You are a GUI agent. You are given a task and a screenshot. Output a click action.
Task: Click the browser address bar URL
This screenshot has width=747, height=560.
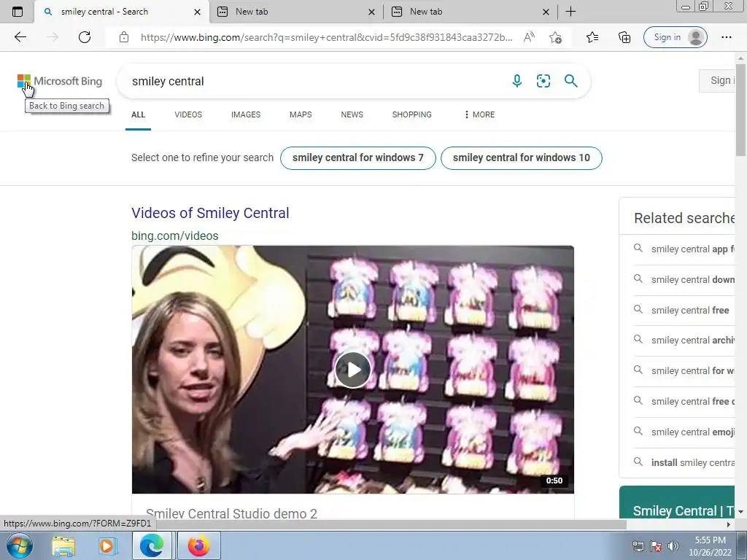click(326, 37)
